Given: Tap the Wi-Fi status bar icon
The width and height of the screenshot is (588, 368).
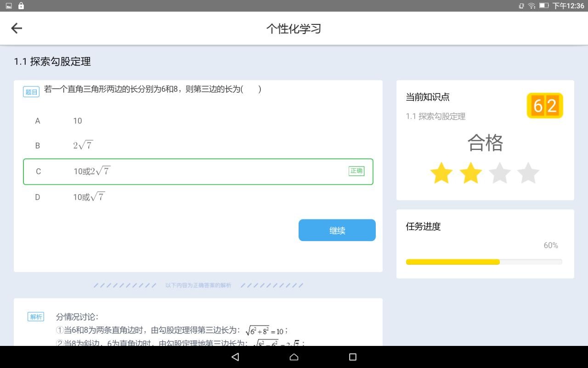Looking at the screenshot, I should (532, 6).
